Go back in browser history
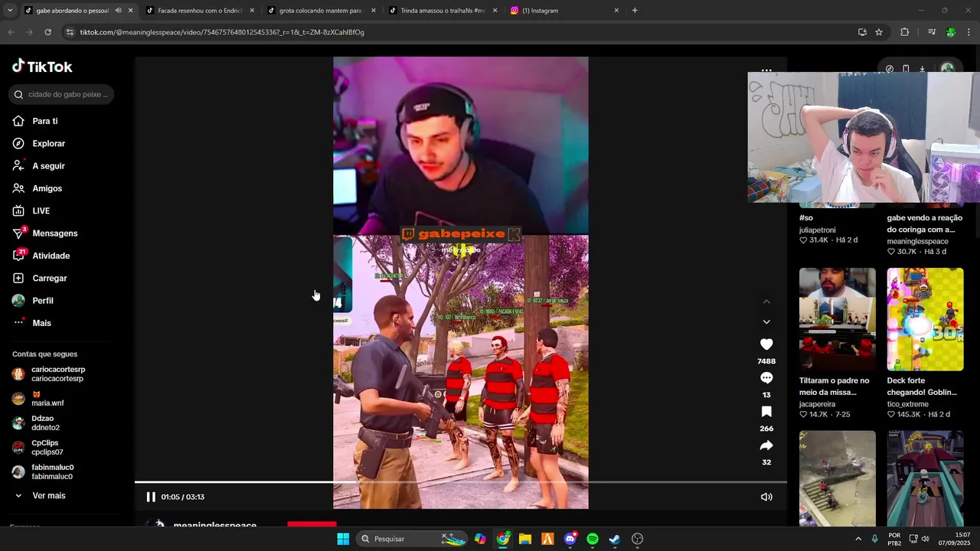 (11, 32)
